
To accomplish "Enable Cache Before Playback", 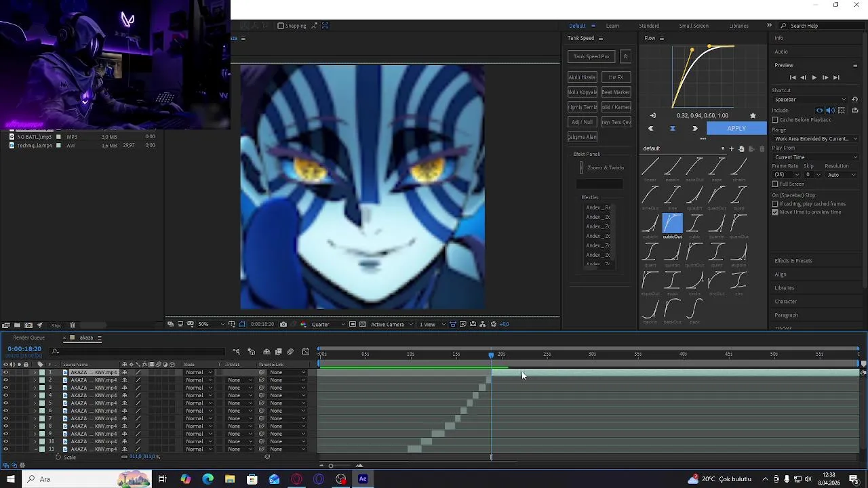I will point(775,120).
